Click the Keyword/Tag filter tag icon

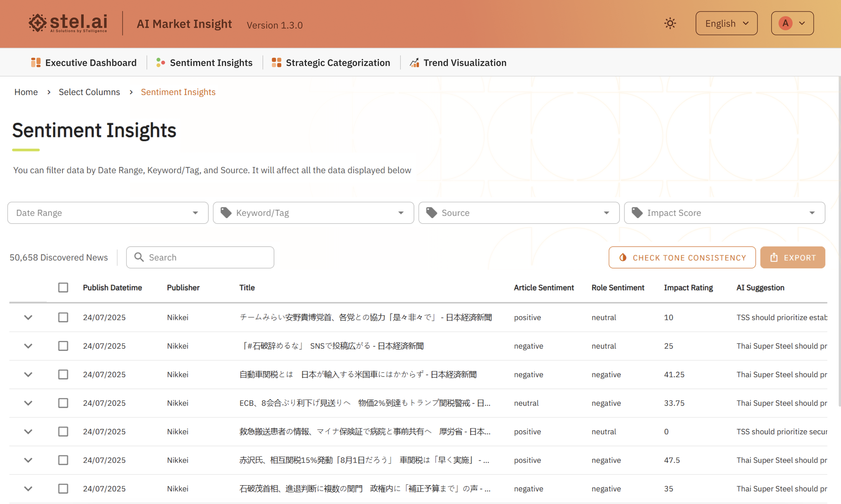pos(226,213)
